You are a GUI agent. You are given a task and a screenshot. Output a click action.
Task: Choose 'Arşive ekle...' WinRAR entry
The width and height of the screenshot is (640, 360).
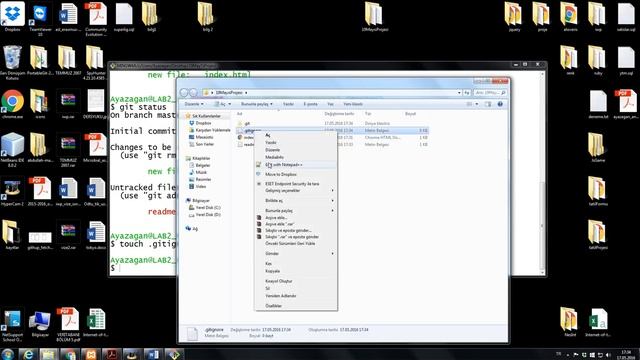[276, 218]
